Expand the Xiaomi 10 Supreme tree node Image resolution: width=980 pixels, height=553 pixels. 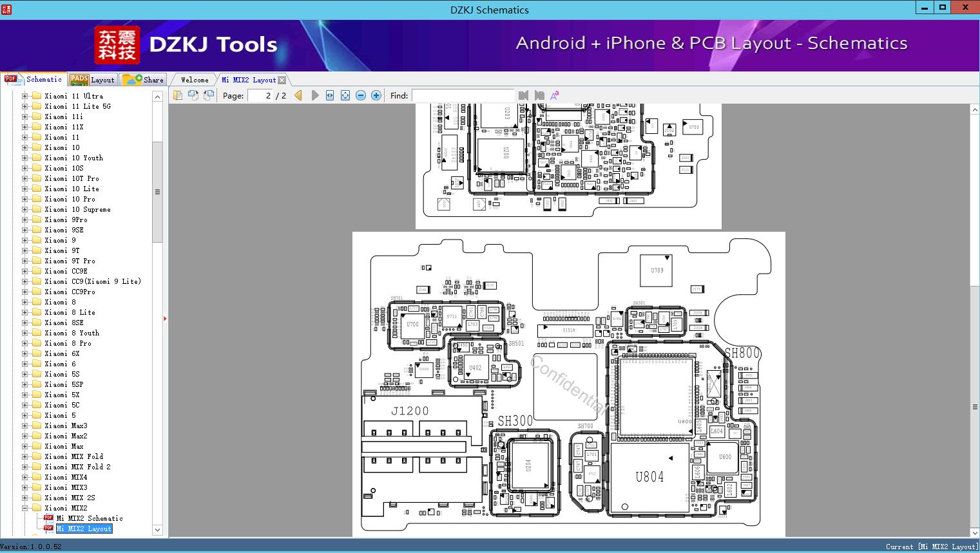pos(24,209)
